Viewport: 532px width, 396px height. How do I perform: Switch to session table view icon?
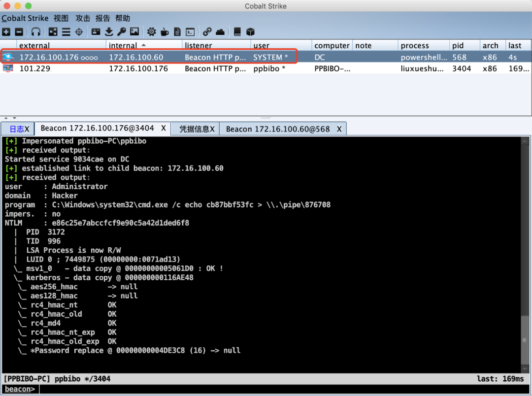click(66, 32)
